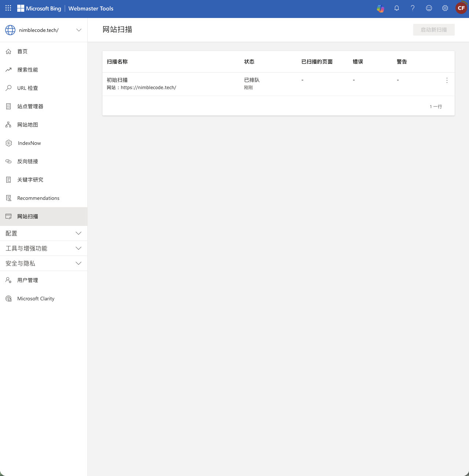
Task: Open the Microsoft Clarity link
Action: pyautogui.click(x=36, y=299)
